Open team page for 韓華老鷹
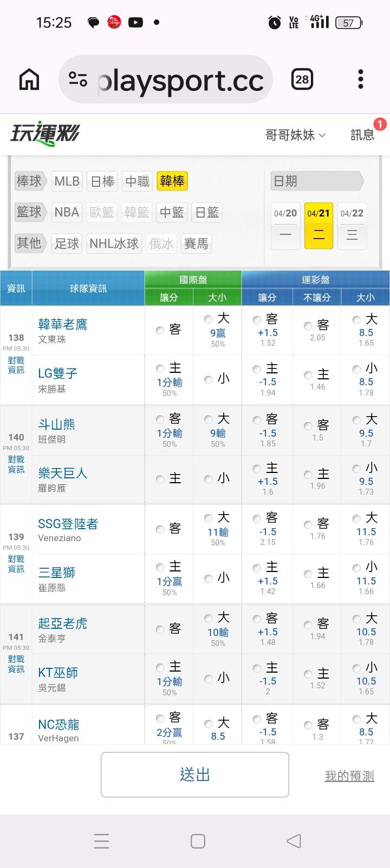Viewport: 390px width, 868px height. click(63, 324)
